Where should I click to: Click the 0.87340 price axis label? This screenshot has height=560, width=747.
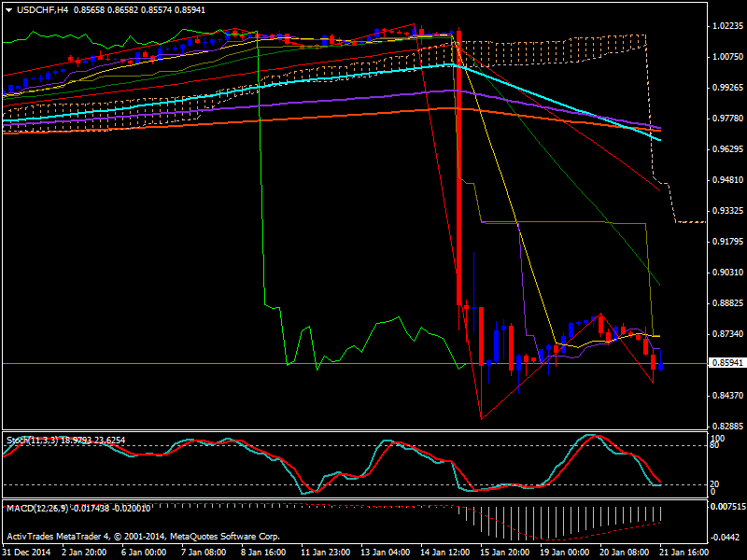727,334
